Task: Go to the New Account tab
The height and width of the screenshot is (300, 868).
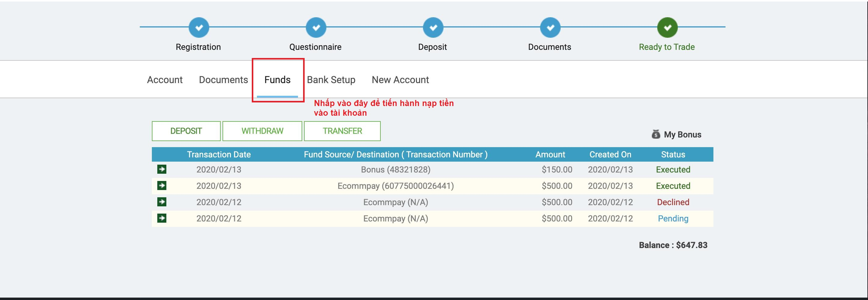Action: [400, 80]
